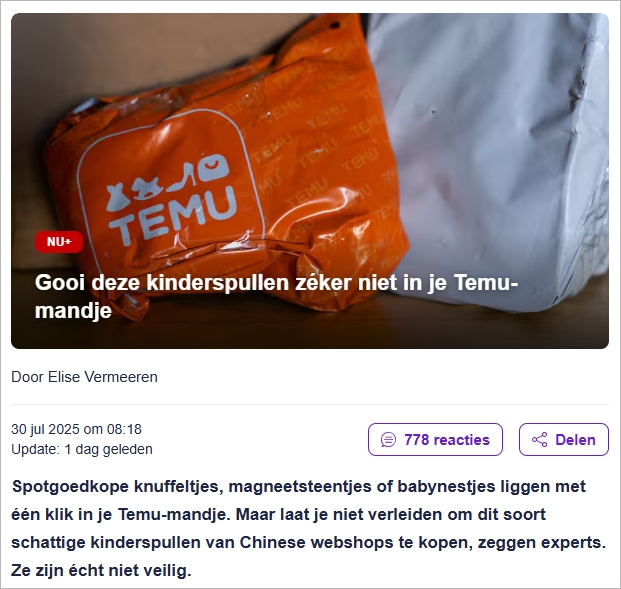Open the headline about Temu-mandje kinderspullen
The width and height of the screenshot is (621, 589).
click(276, 296)
